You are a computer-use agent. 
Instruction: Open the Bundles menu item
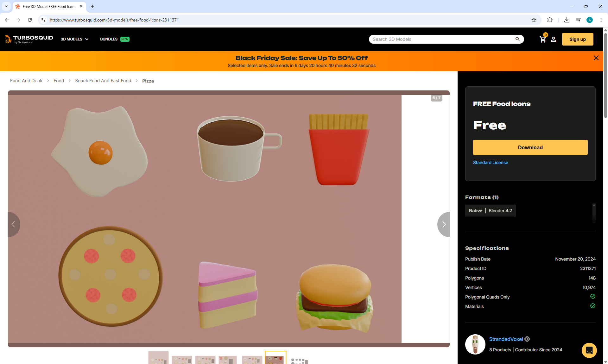(x=109, y=39)
